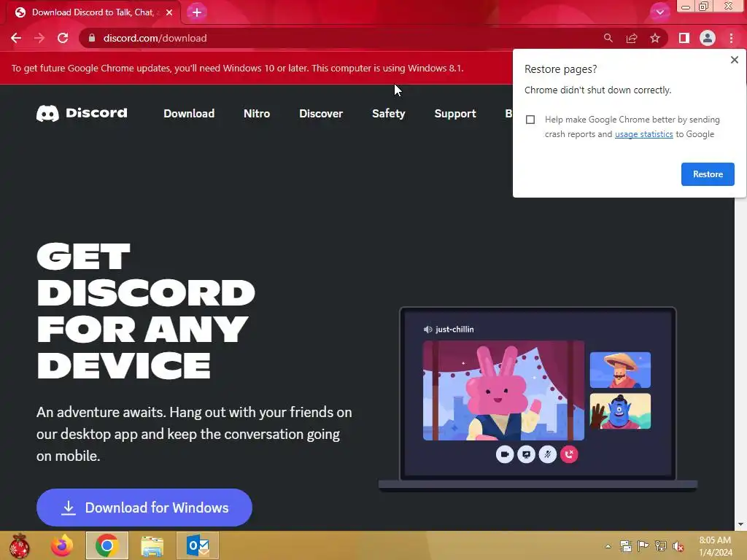
Task: Dismiss the Restore pages popup
Action: 734,60
